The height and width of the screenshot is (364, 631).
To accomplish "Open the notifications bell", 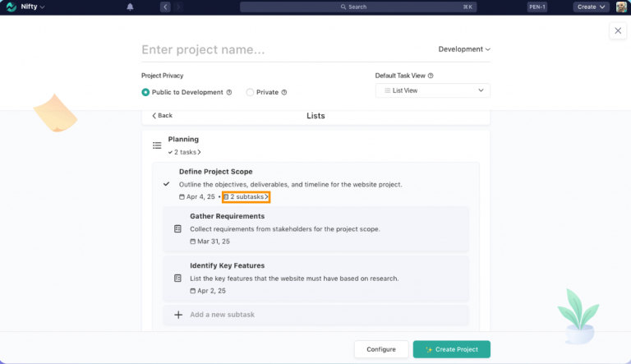I will pos(130,7).
